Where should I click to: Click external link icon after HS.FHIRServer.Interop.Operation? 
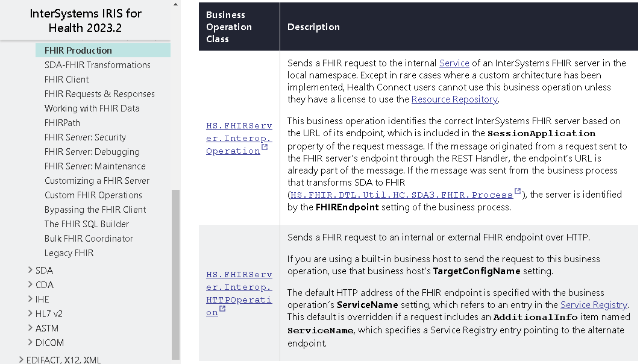[265, 148]
